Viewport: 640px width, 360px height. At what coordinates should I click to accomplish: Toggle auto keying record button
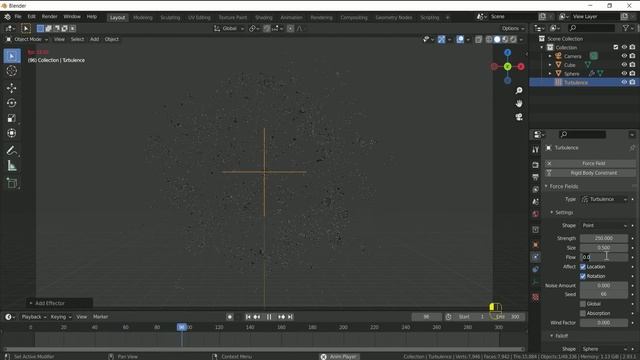click(230, 317)
